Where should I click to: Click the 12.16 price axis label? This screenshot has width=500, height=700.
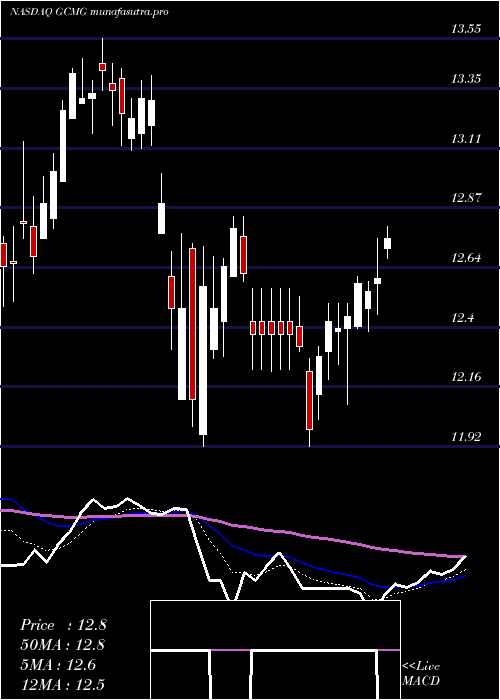[x=466, y=377]
